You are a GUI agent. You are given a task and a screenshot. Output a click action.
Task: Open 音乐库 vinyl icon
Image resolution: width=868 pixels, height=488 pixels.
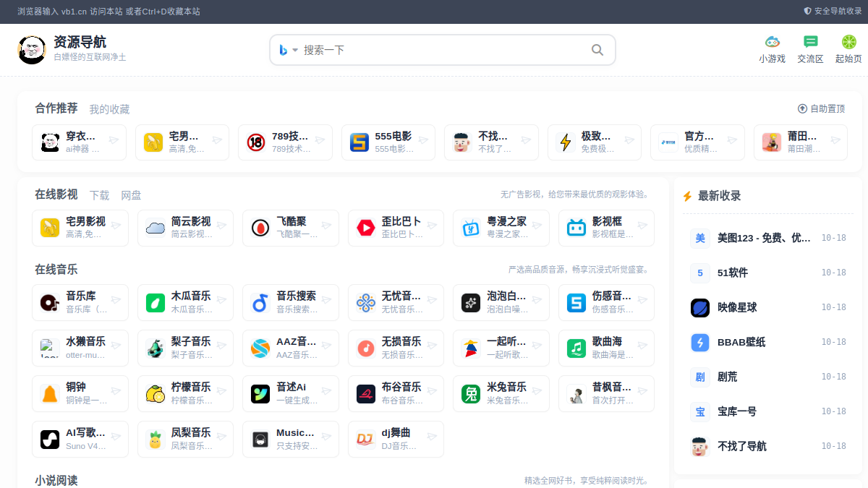[50, 302]
